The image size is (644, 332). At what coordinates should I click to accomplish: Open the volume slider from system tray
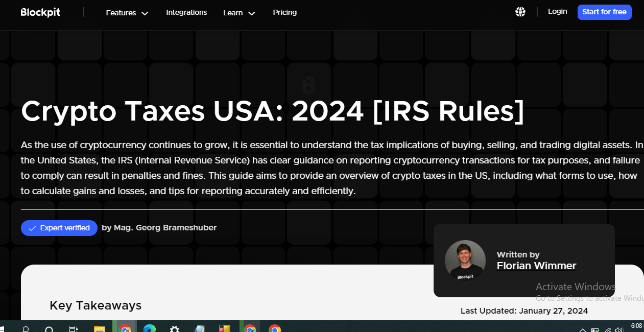click(x=619, y=329)
